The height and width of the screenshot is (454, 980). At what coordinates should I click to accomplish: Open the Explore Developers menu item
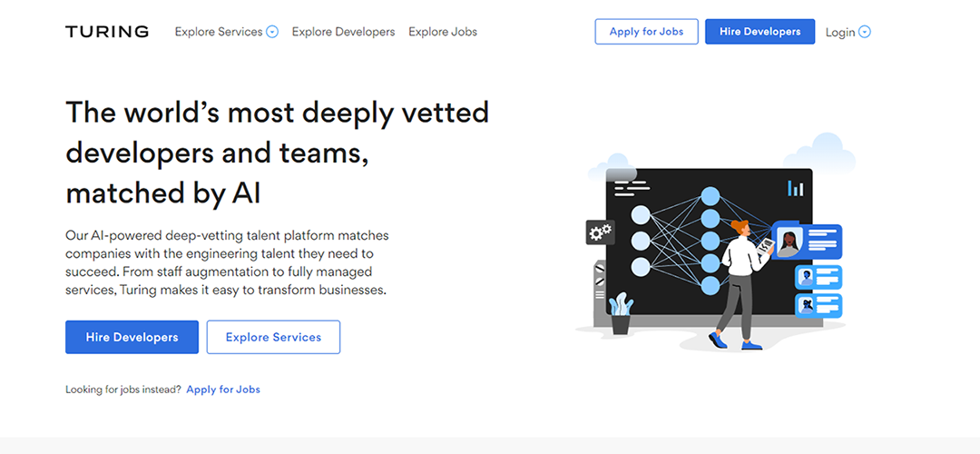pyautogui.click(x=343, y=32)
